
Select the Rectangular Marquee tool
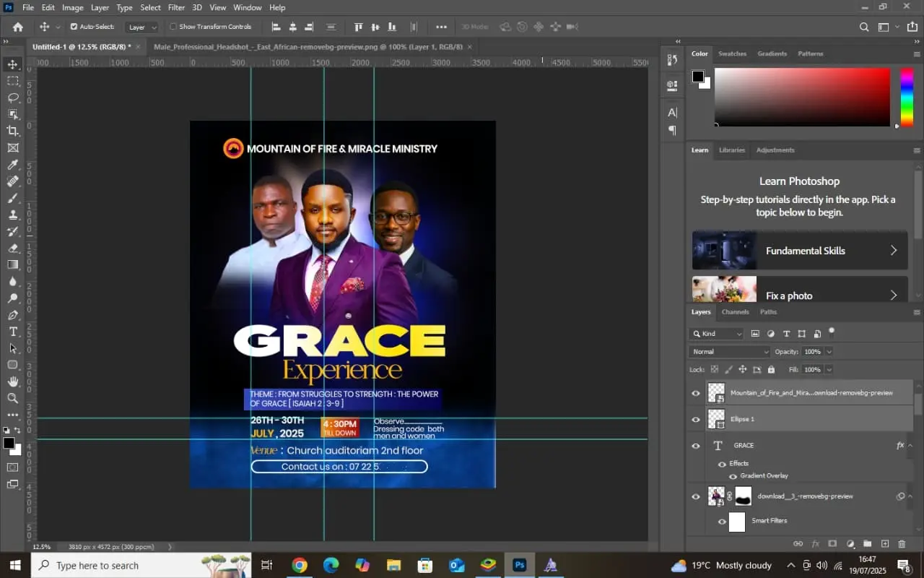(13, 81)
